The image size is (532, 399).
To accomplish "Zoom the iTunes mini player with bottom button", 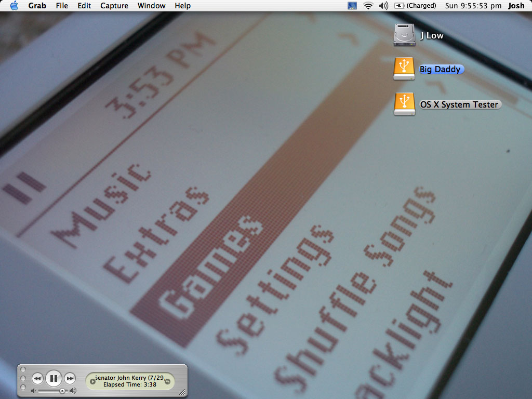I will pos(23,387).
